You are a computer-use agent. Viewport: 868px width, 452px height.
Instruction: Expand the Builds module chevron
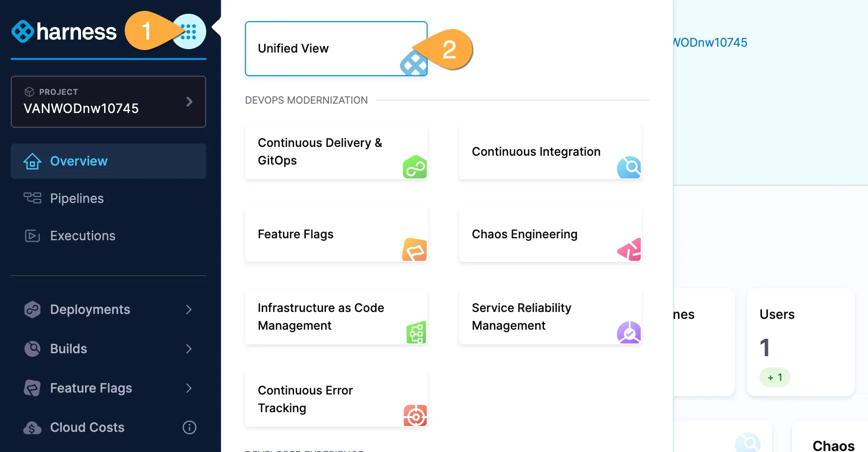pos(189,349)
